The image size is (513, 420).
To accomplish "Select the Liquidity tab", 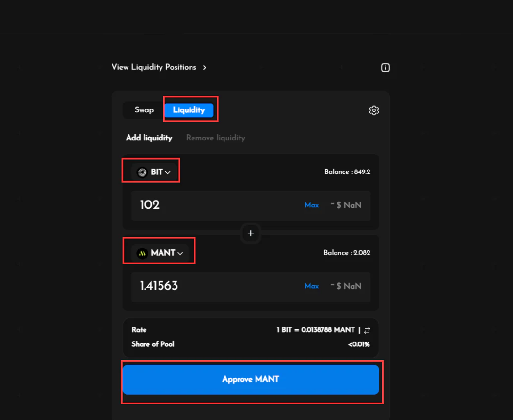I will [x=189, y=110].
